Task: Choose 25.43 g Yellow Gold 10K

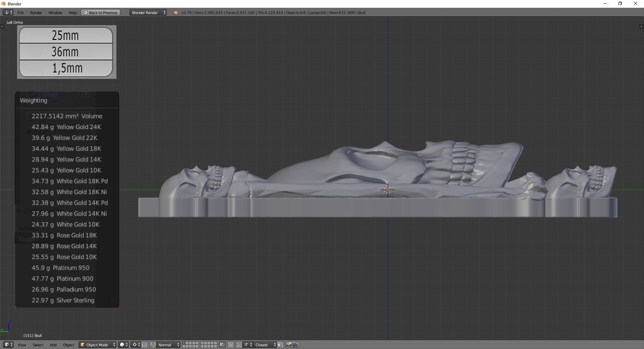Action: (x=67, y=170)
